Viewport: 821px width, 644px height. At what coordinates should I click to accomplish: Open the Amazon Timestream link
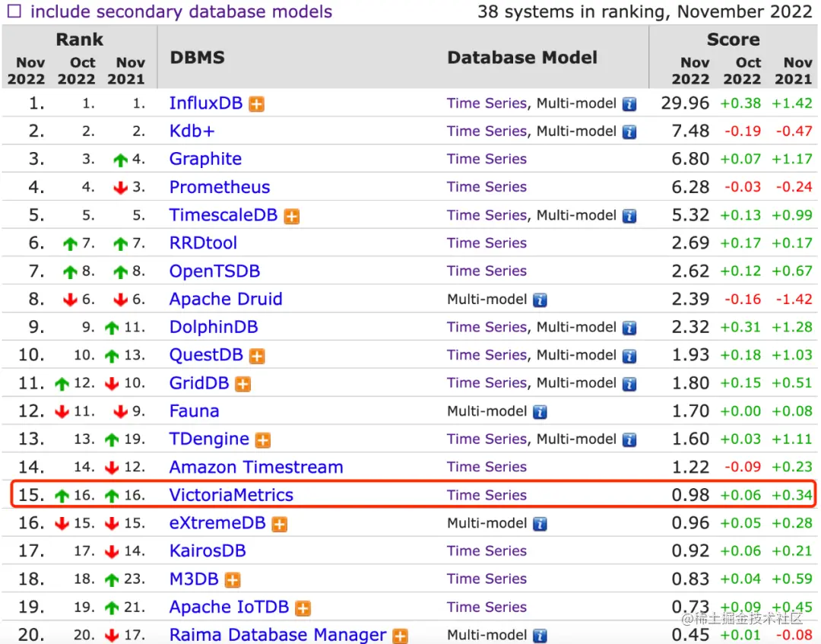point(256,467)
